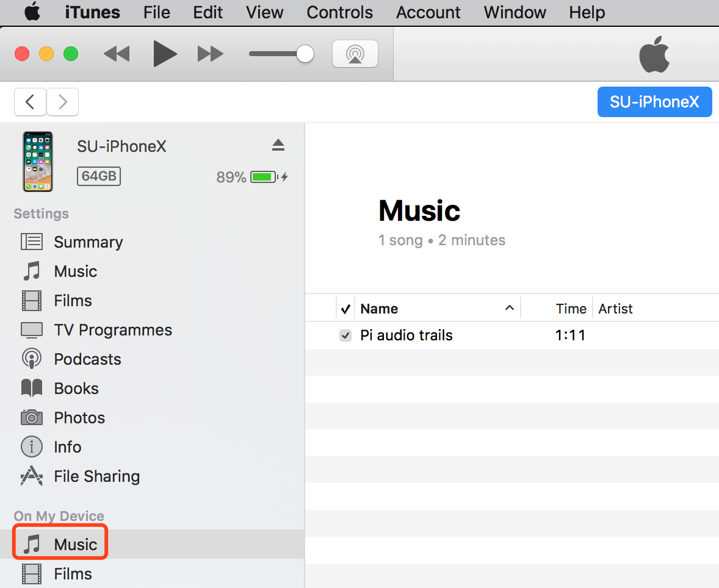This screenshot has height=588, width=719.
Task: Uncheck the Pi audio trails checkbox
Action: pyautogui.click(x=345, y=335)
